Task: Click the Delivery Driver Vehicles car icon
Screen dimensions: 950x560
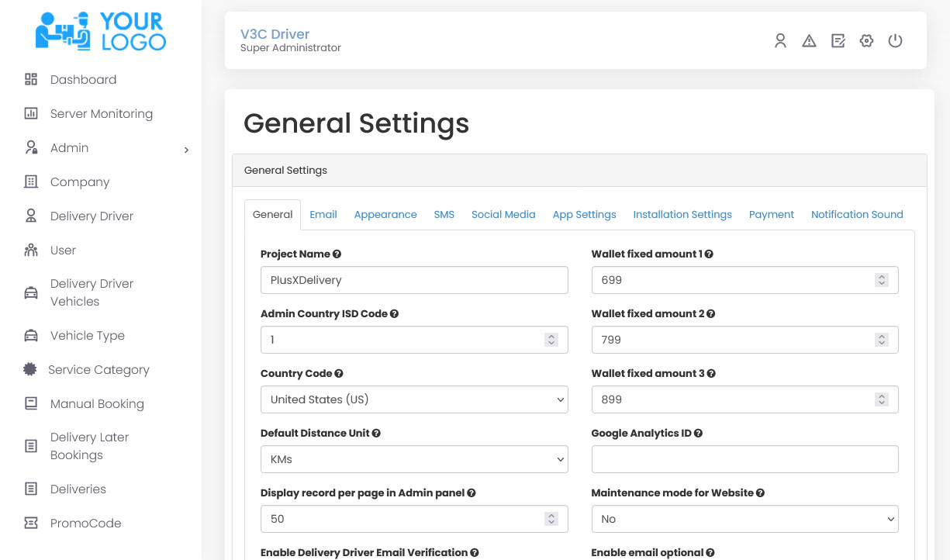Action: [31, 292]
